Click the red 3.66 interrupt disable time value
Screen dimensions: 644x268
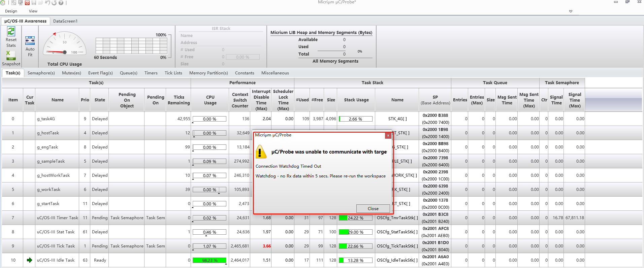pyautogui.click(x=267, y=246)
